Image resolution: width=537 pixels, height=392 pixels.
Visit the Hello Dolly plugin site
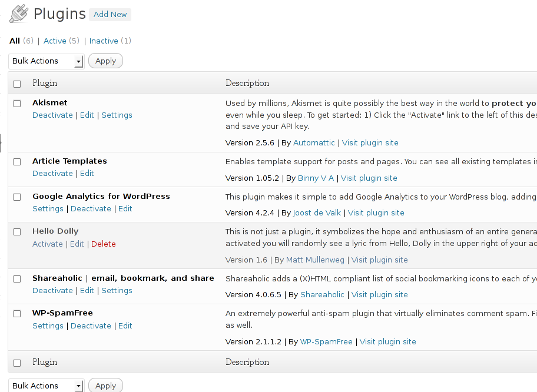coord(379,260)
